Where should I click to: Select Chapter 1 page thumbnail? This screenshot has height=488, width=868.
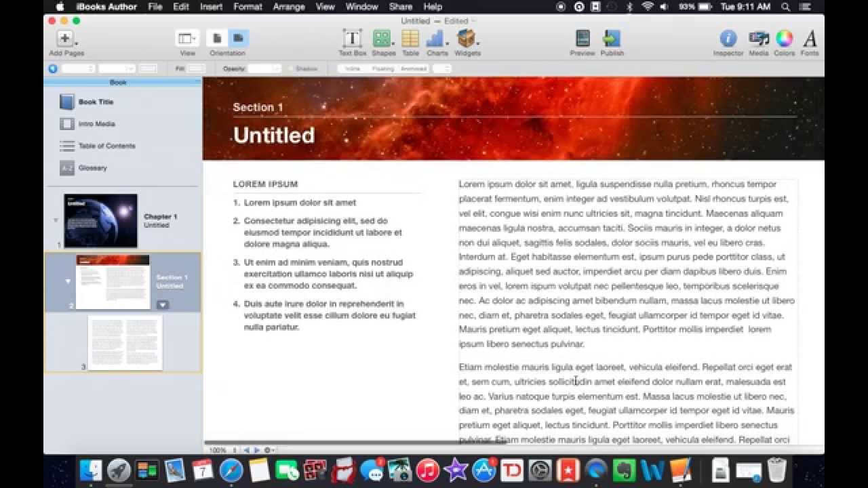[x=100, y=221]
